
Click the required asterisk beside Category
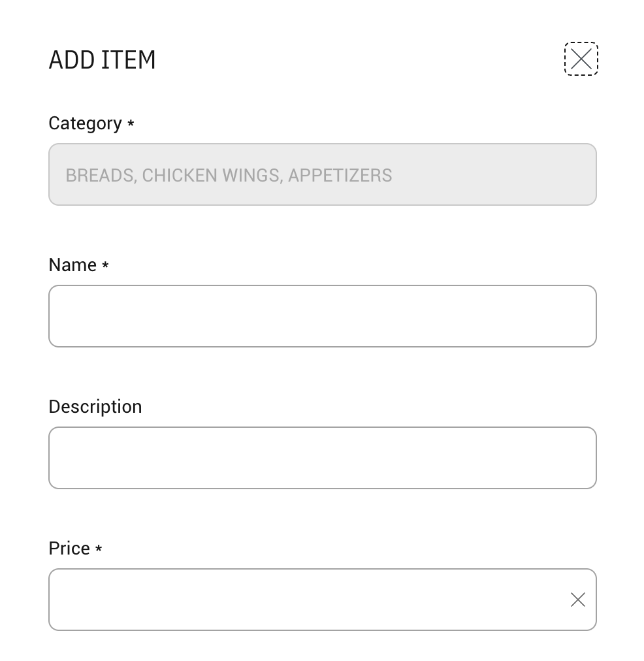(x=131, y=123)
